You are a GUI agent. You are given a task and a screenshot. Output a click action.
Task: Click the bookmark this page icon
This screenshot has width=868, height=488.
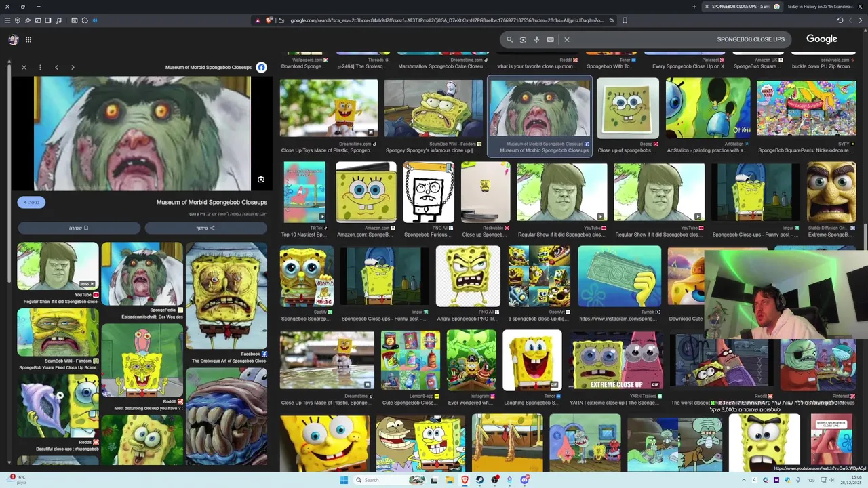625,20
